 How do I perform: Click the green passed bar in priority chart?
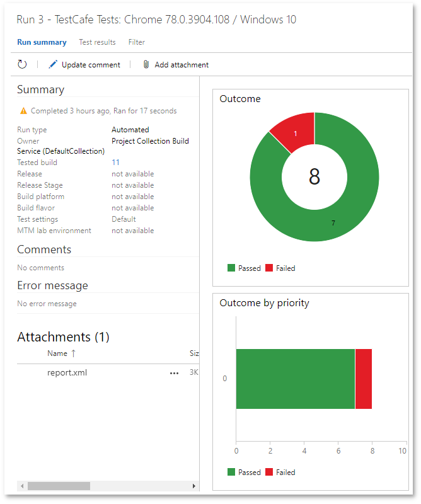pos(295,379)
